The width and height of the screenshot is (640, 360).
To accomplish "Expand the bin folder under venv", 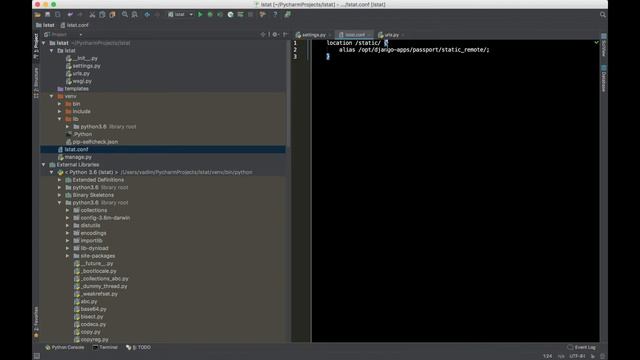I will click(x=60, y=104).
